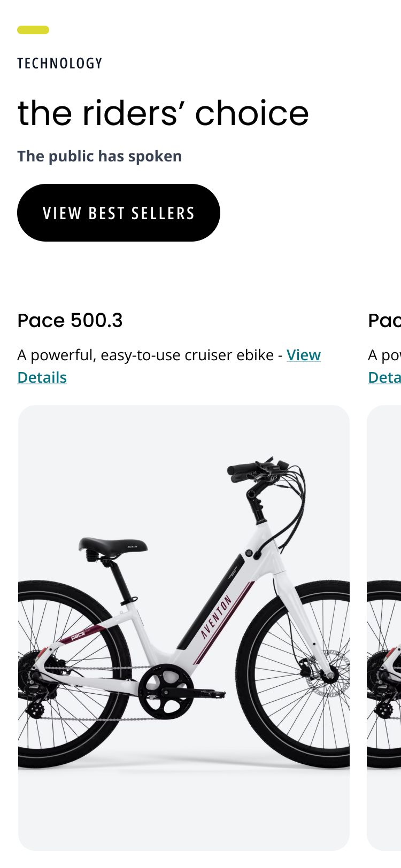Click "the riders' choice" heading
Viewport: 401px width, 868px height.
coord(163,113)
